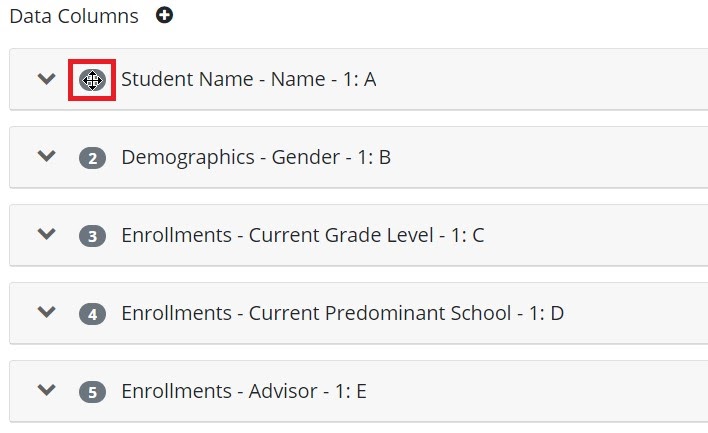Expand the Student Name - Name column chevron
708x433 pixels.
point(47,79)
